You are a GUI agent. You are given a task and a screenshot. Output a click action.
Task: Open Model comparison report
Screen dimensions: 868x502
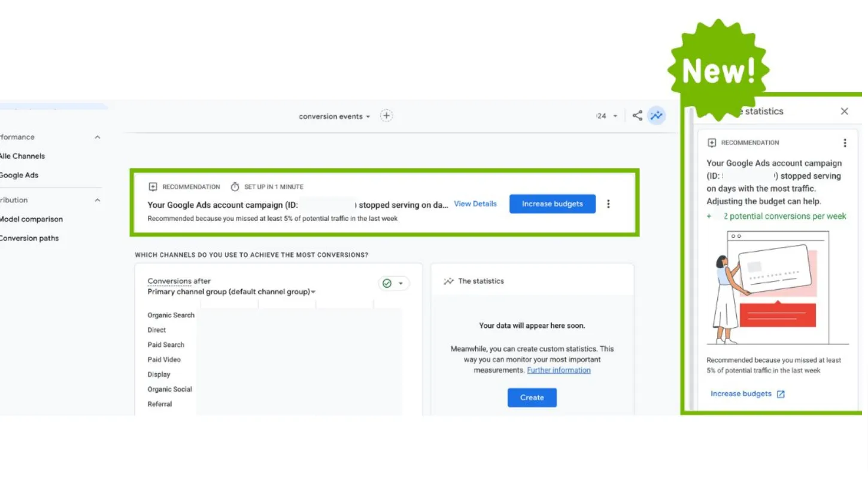[31, 219]
